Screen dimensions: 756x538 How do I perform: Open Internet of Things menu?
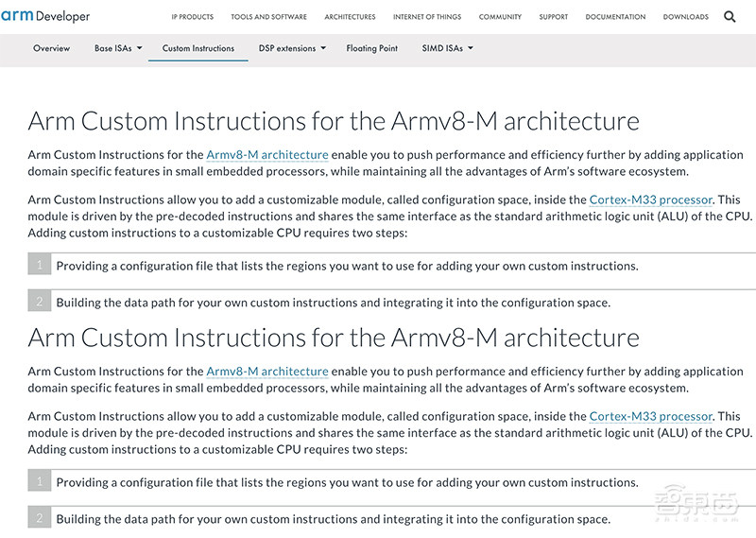tap(427, 17)
